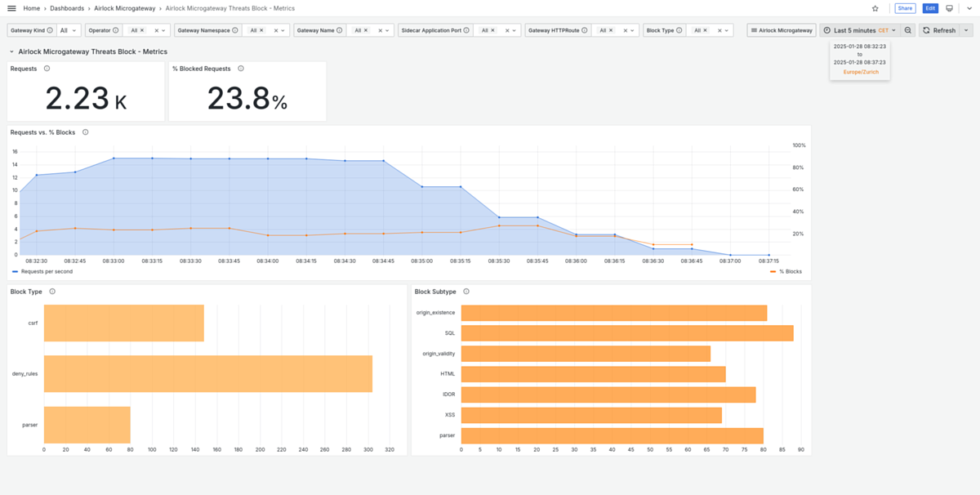Remove the All tag from Operator filter
980x495 pixels.
coord(142,30)
